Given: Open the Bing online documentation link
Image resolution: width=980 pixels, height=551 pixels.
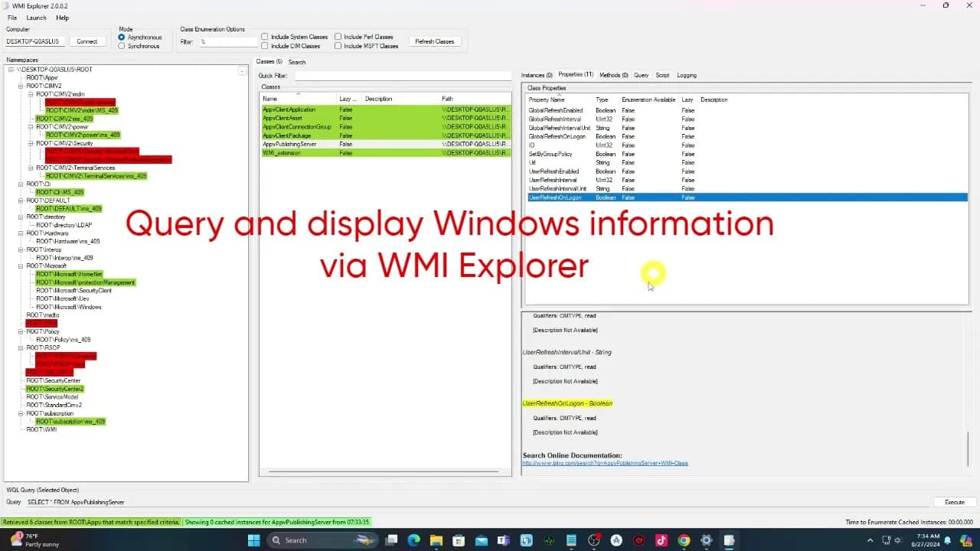Looking at the screenshot, I should pyautogui.click(x=605, y=462).
